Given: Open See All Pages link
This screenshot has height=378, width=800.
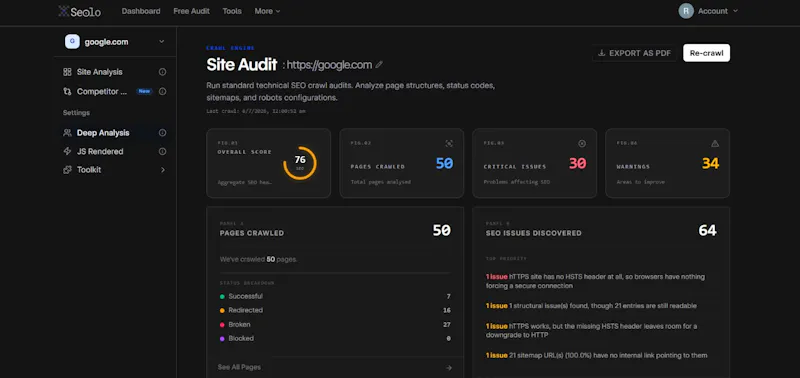Looking at the screenshot, I should (239, 367).
